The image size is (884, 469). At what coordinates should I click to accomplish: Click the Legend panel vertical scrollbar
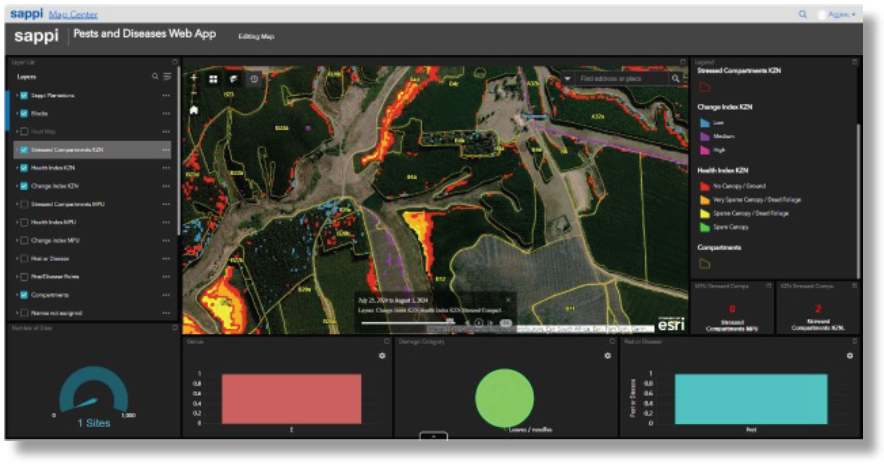[858, 200]
